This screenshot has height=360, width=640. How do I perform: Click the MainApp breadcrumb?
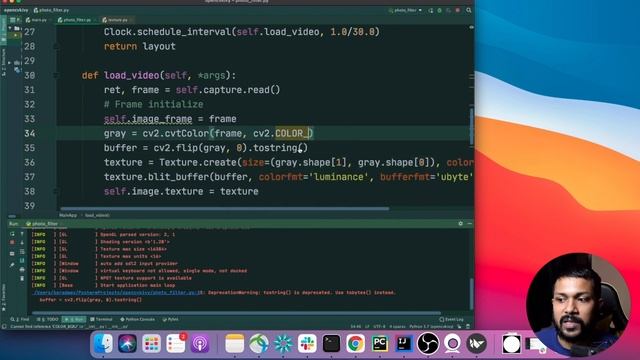pos(68,216)
